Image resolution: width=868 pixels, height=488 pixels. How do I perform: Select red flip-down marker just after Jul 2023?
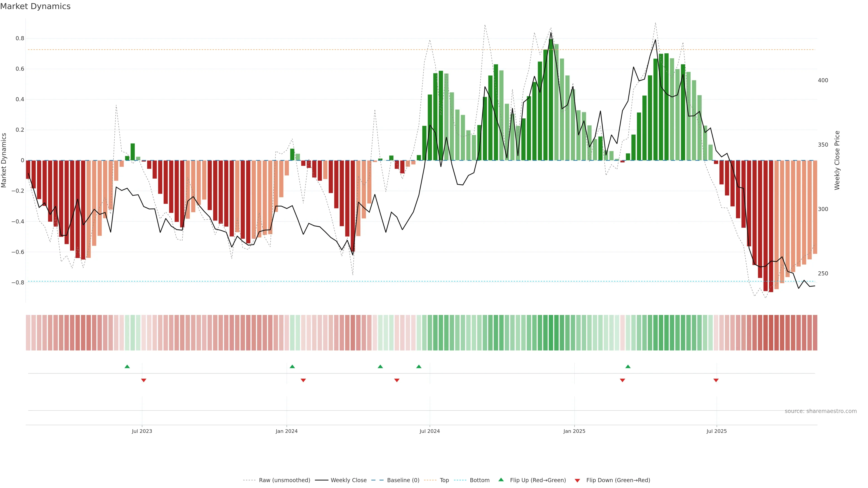coord(144,380)
